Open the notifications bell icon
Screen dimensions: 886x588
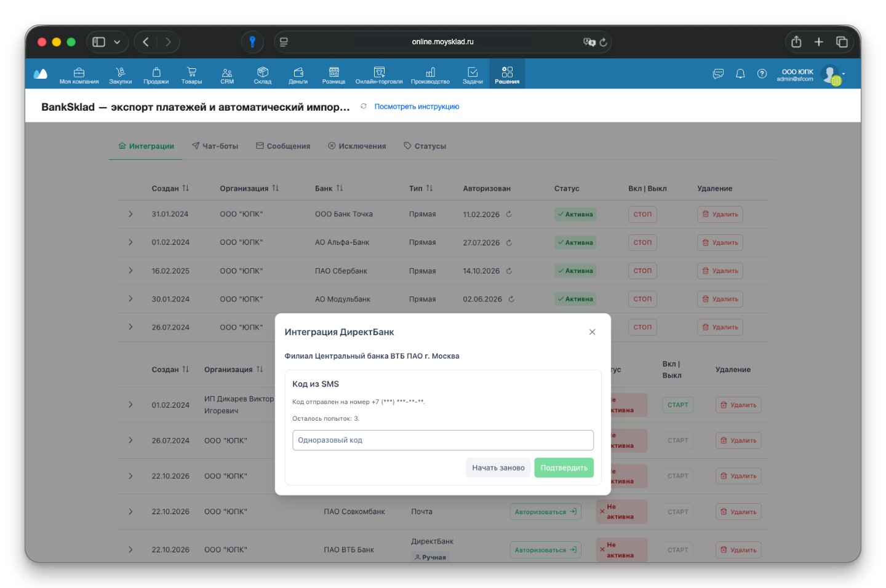click(740, 74)
